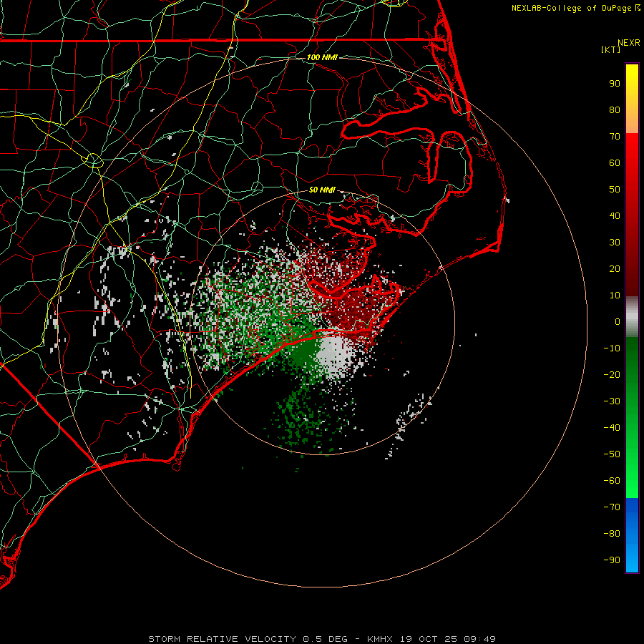Click the -20 scale value
The height and width of the screenshot is (644, 644).
pyautogui.click(x=612, y=375)
